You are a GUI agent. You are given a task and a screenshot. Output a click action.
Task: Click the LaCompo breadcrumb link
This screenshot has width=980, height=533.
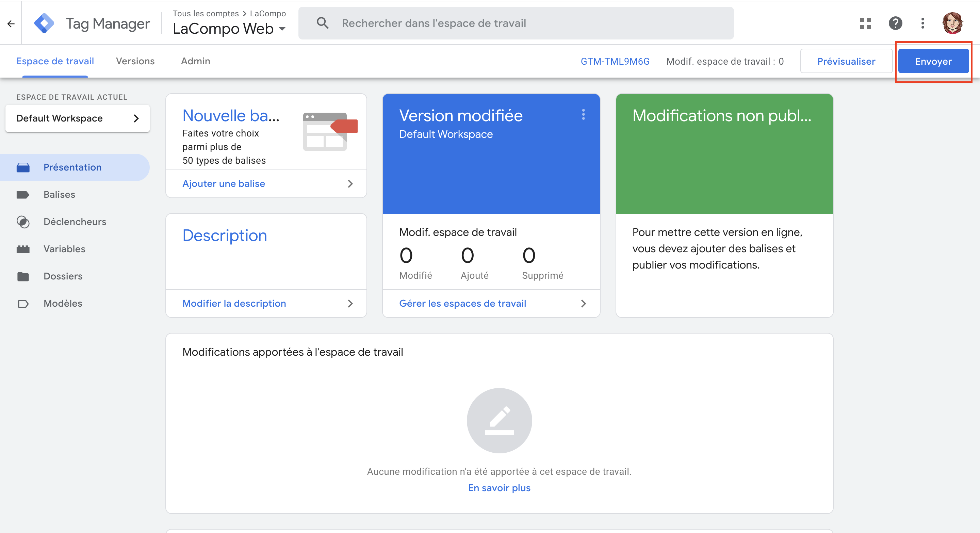268,14
